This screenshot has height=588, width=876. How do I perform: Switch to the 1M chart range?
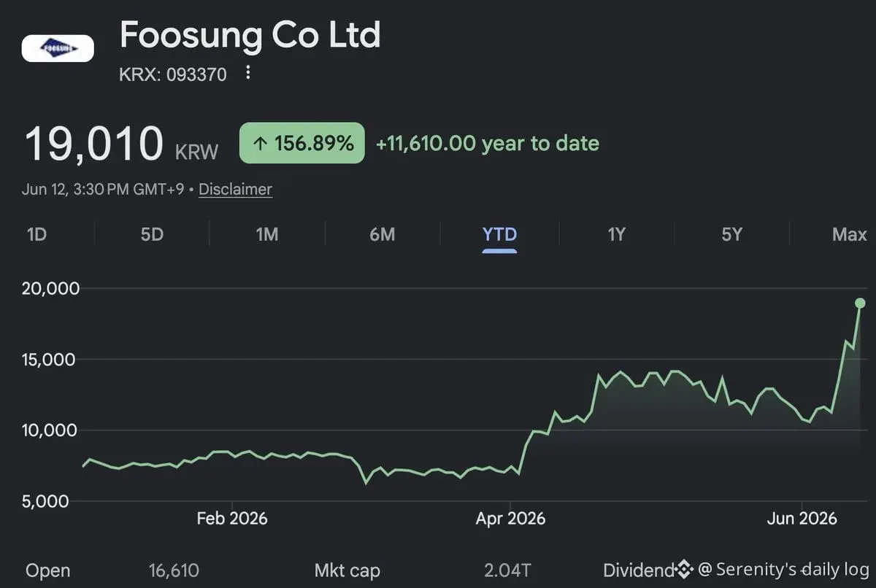pos(267,234)
